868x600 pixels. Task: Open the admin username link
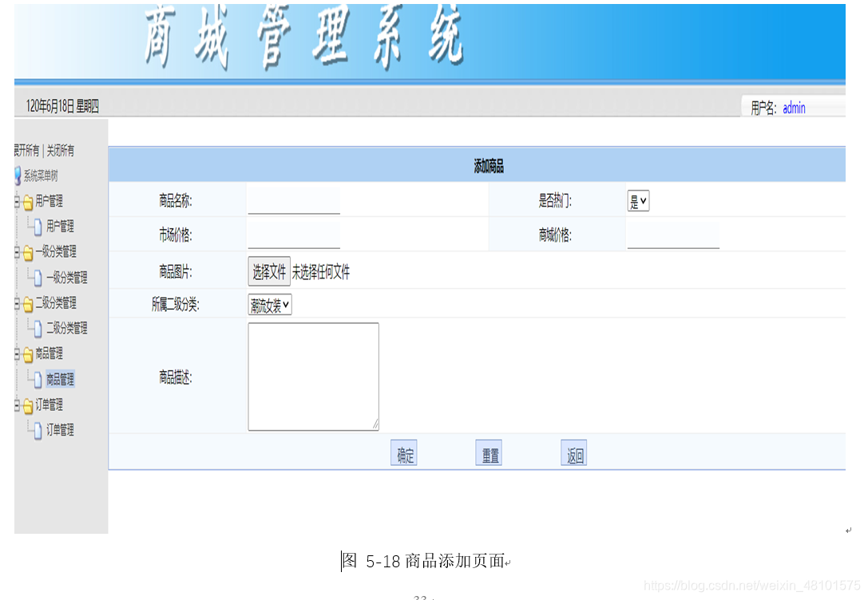pyautogui.click(x=793, y=108)
